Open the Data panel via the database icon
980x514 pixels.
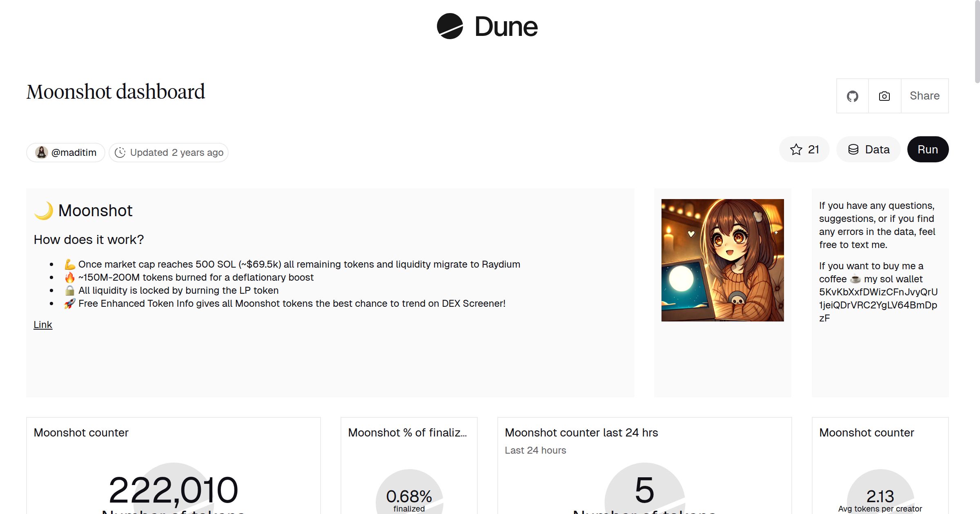869,149
